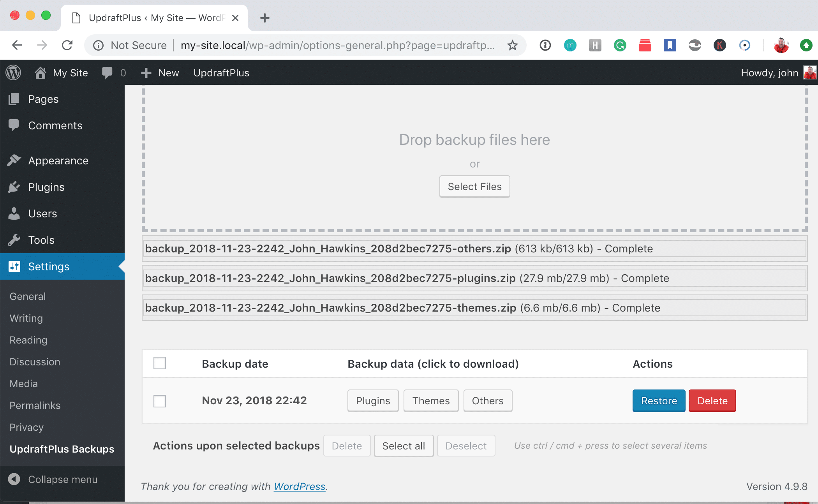Click the Grammarly extension icon

coord(620,46)
